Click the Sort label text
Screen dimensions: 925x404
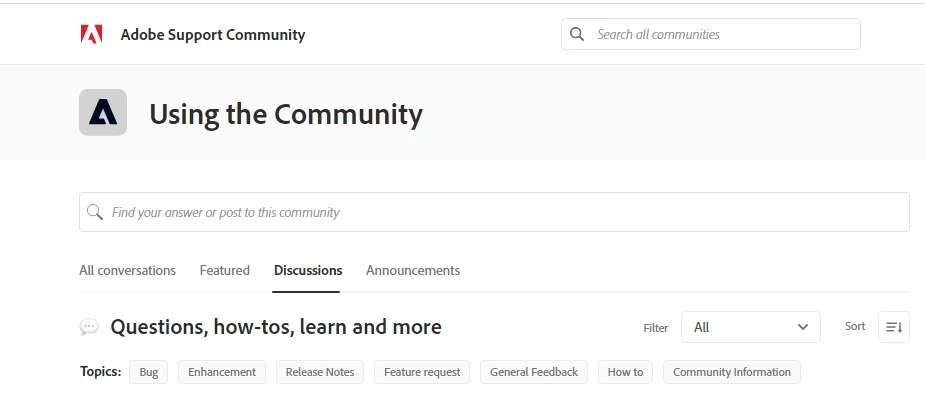coord(855,326)
